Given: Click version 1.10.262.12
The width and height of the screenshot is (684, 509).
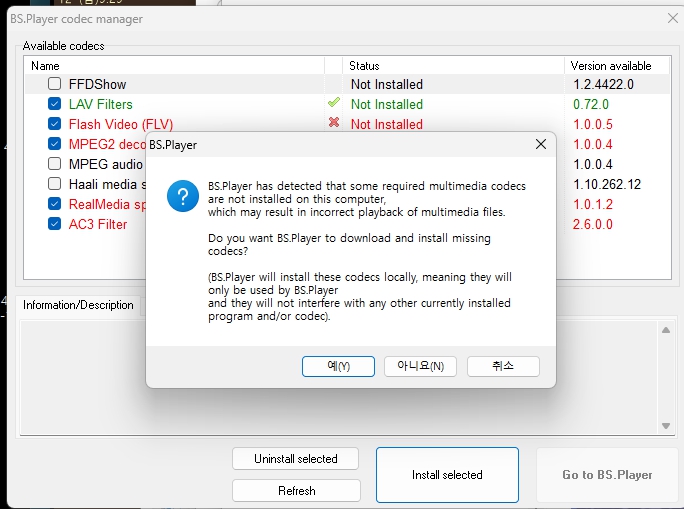Looking at the screenshot, I should pos(607,184).
